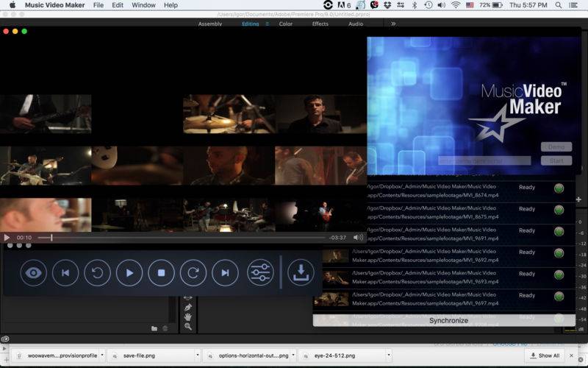Viewport: 588px width, 368px height.
Task: Mute the preview with the speaker icon
Action: pyautogui.click(x=358, y=237)
